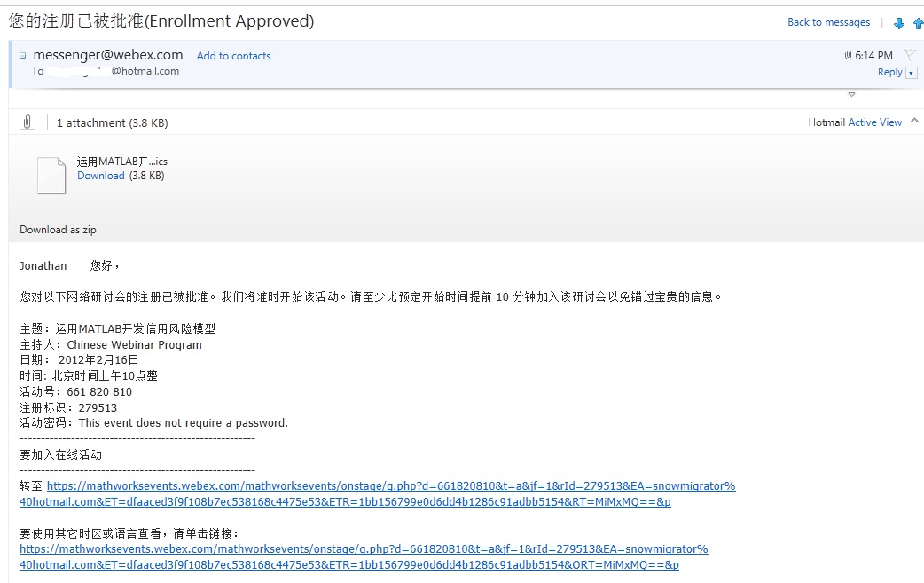
Task: Click the ics file attachment icon
Action: tap(51, 176)
